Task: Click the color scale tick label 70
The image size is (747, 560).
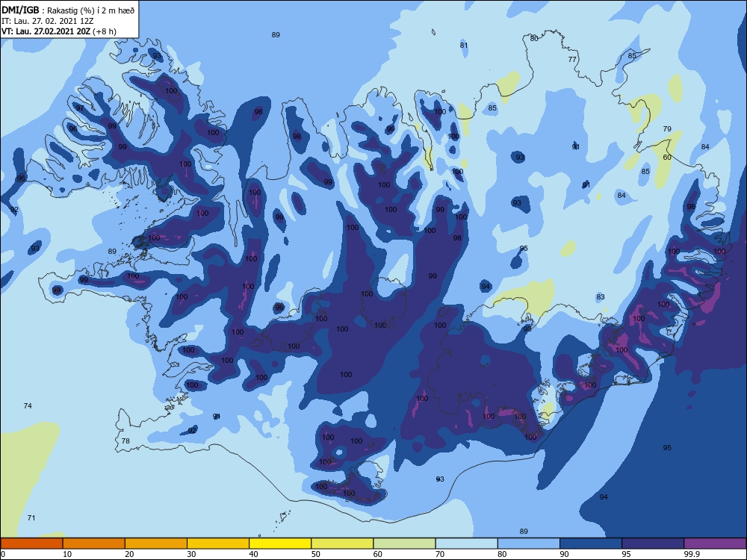Action: click(440, 554)
